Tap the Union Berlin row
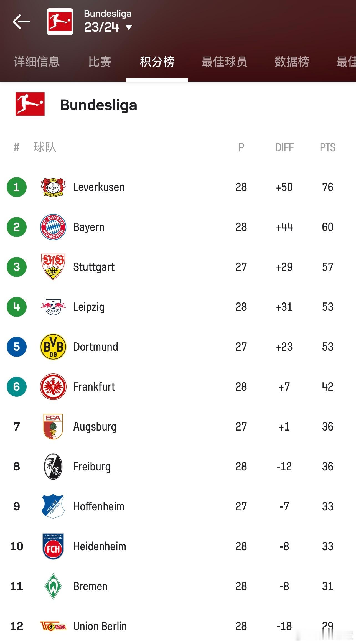 tap(178, 626)
